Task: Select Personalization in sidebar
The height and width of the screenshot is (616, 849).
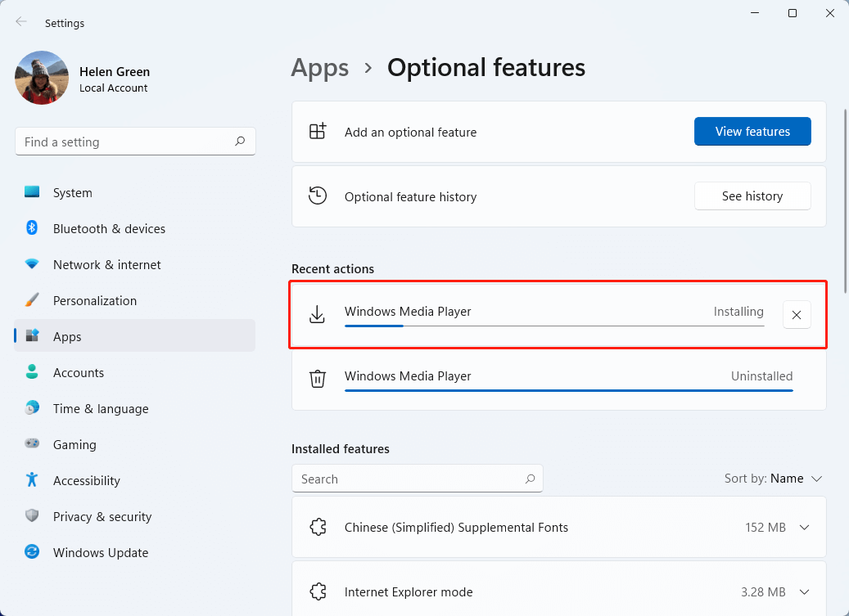Action: coord(135,301)
